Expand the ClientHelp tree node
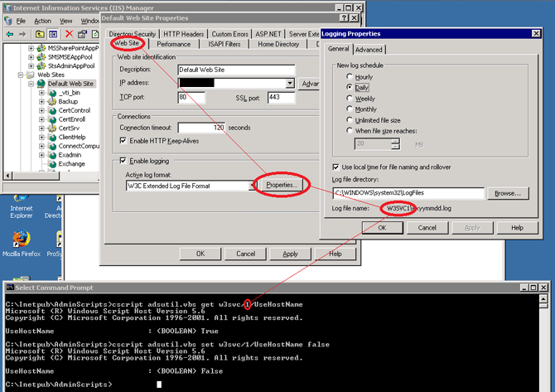This screenshot has width=555, height=392. [x=41, y=137]
